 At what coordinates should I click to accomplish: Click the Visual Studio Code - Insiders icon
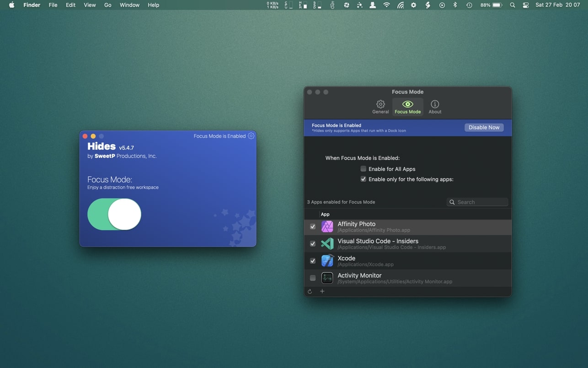click(x=327, y=244)
